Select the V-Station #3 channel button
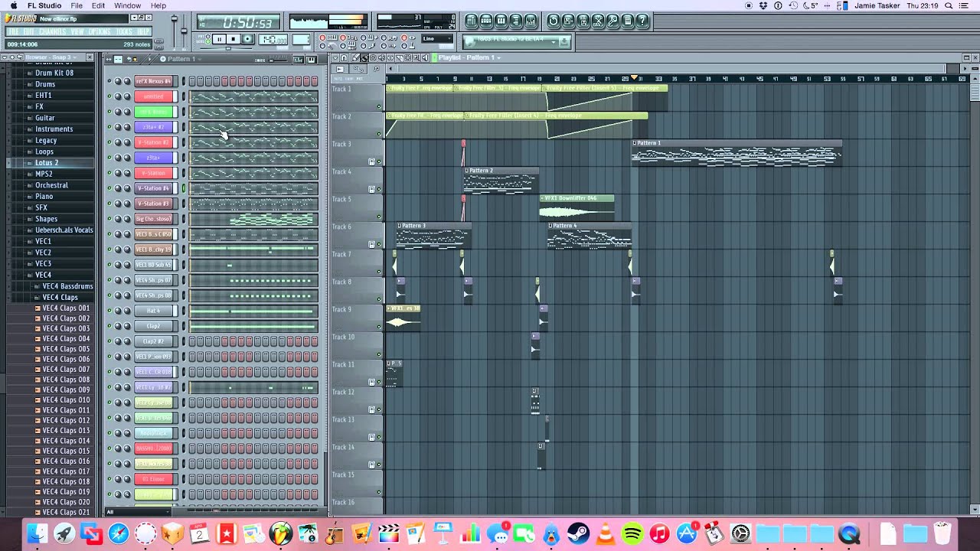 click(x=153, y=204)
